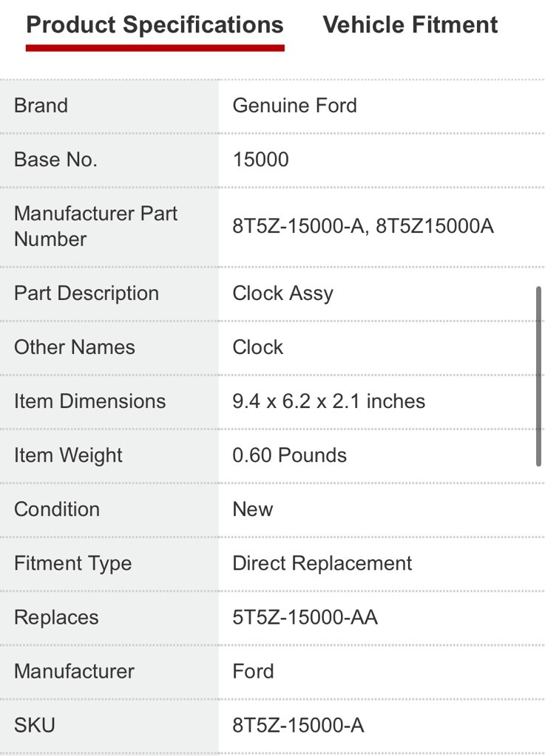This screenshot has width=545, height=756.
Task: Click the vertical scrollbar thumb
Action: tap(539, 377)
